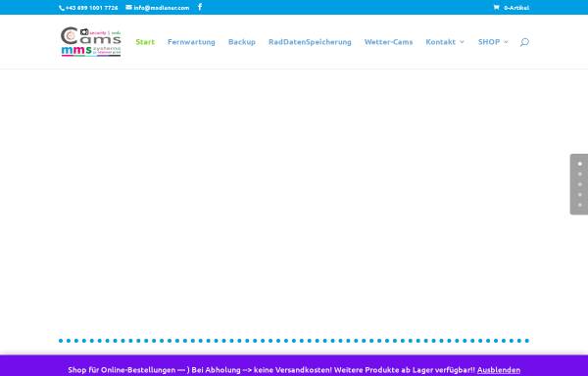Screen dimensions: 588x376
Task: Jump to the last side navigation dot
Action: point(580,205)
